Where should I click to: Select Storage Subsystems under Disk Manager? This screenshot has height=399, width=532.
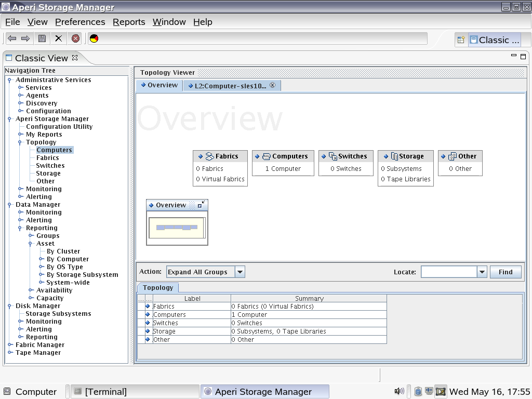click(58, 314)
